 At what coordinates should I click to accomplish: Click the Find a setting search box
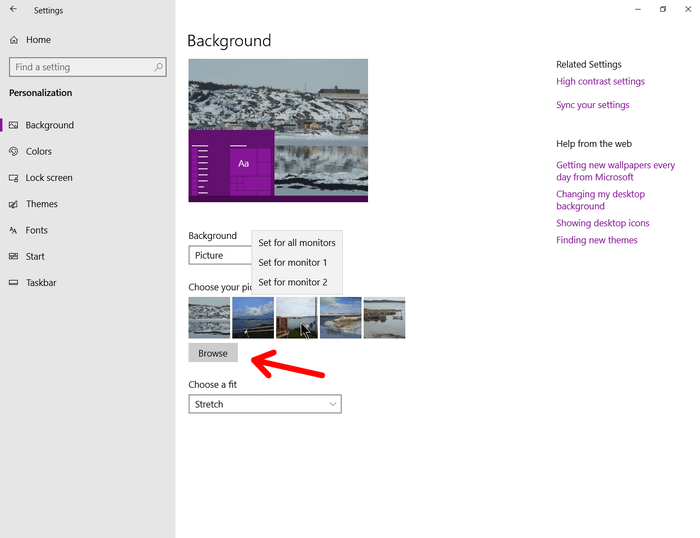coord(88,67)
